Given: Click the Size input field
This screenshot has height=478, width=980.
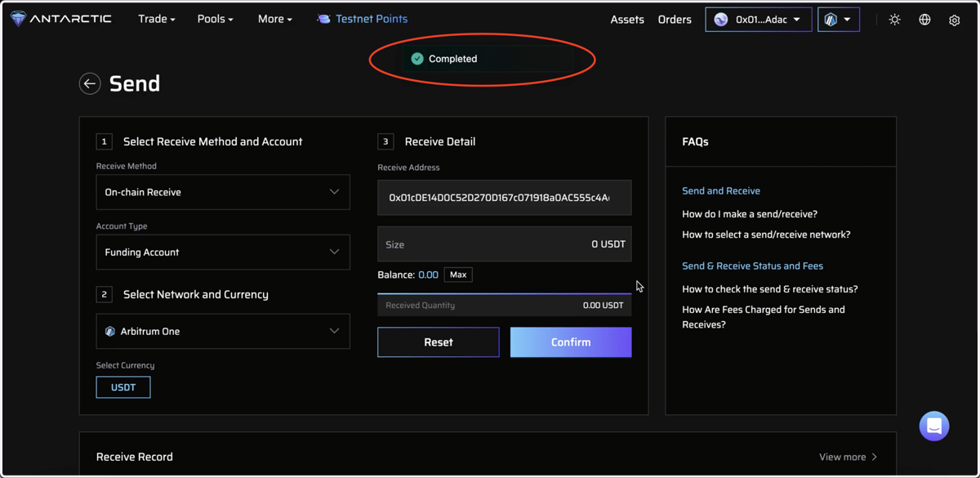Looking at the screenshot, I should coord(505,244).
